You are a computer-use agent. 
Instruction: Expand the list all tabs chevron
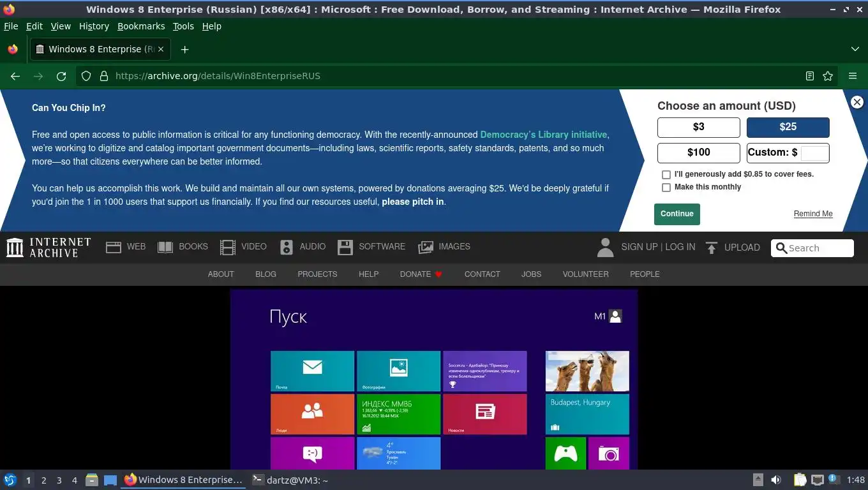click(x=855, y=49)
